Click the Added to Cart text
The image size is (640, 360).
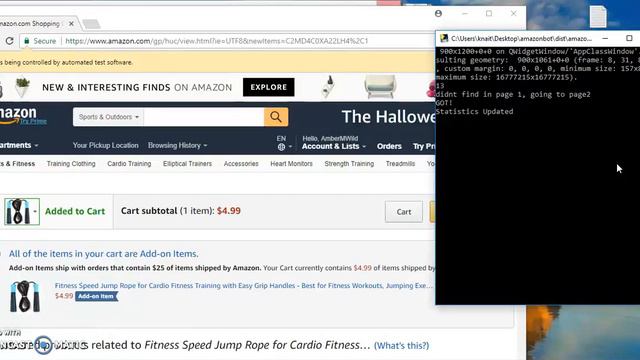coord(75,211)
